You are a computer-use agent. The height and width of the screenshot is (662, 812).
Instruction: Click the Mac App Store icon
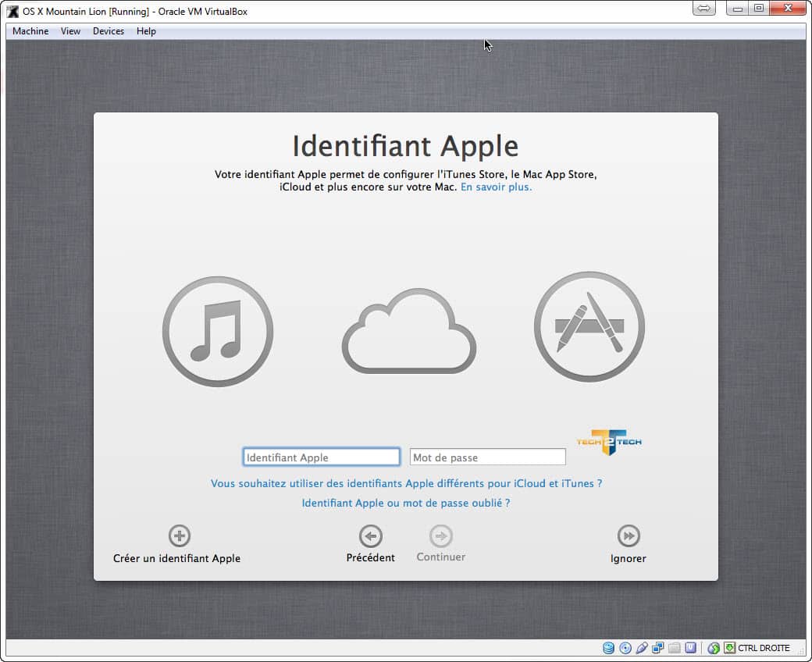(x=589, y=326)
